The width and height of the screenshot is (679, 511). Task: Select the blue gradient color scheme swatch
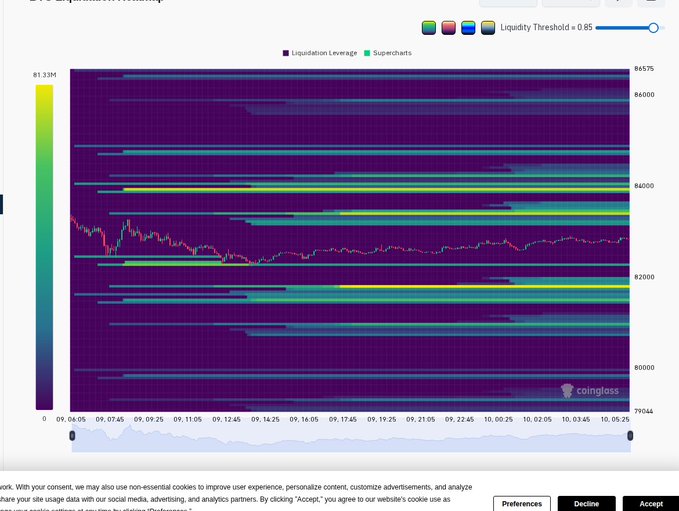tap(468, 28)
